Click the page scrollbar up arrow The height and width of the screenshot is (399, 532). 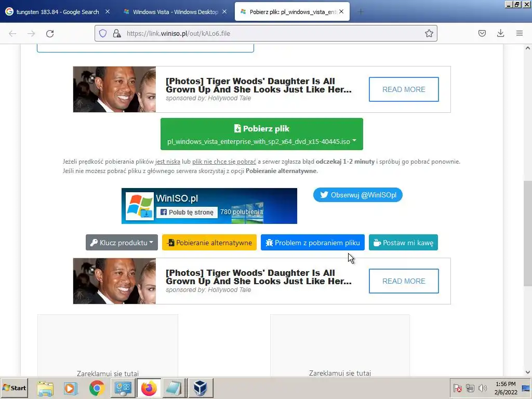(x=528, y=48)
